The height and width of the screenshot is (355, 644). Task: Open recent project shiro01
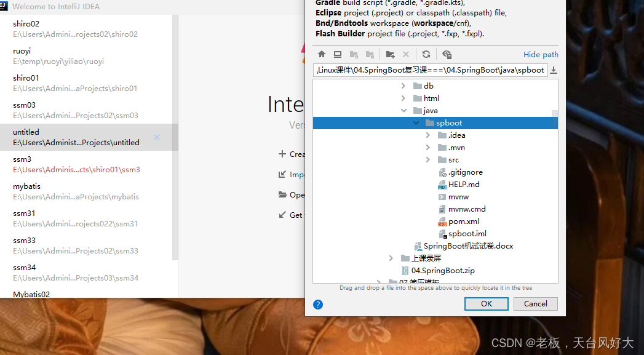[x=86, y=83]
